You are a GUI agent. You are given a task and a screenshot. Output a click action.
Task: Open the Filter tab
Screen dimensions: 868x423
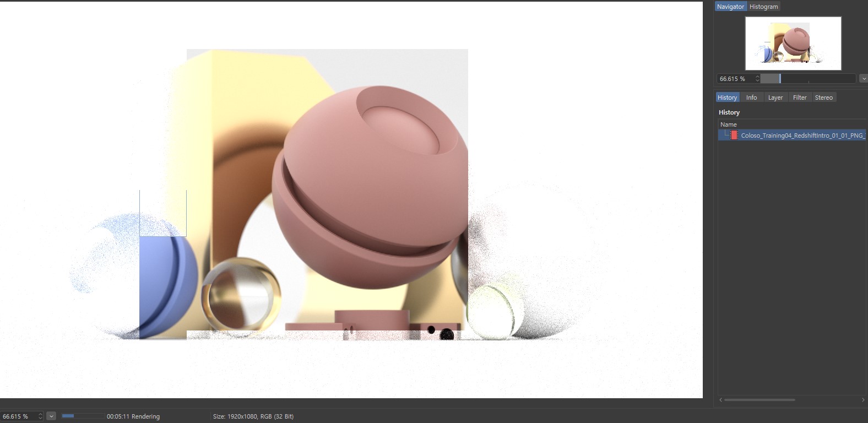pos(799,97)
